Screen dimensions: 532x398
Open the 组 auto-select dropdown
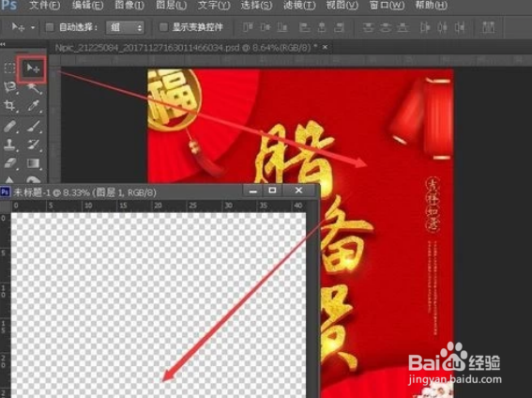click(125, 27)
